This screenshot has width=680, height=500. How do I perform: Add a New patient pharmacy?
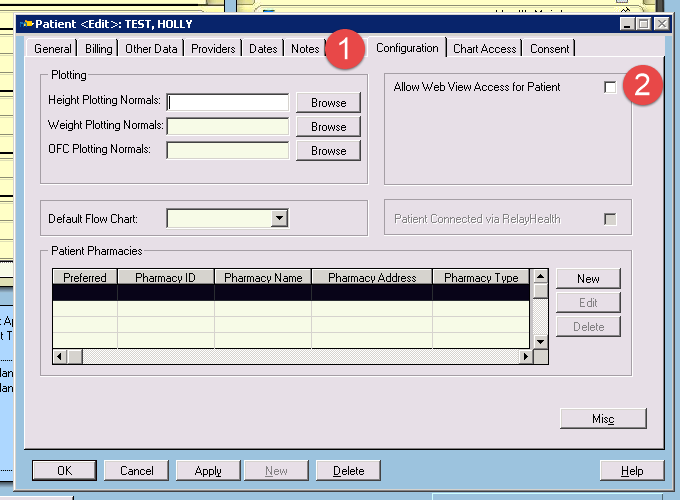click(588, 279)
